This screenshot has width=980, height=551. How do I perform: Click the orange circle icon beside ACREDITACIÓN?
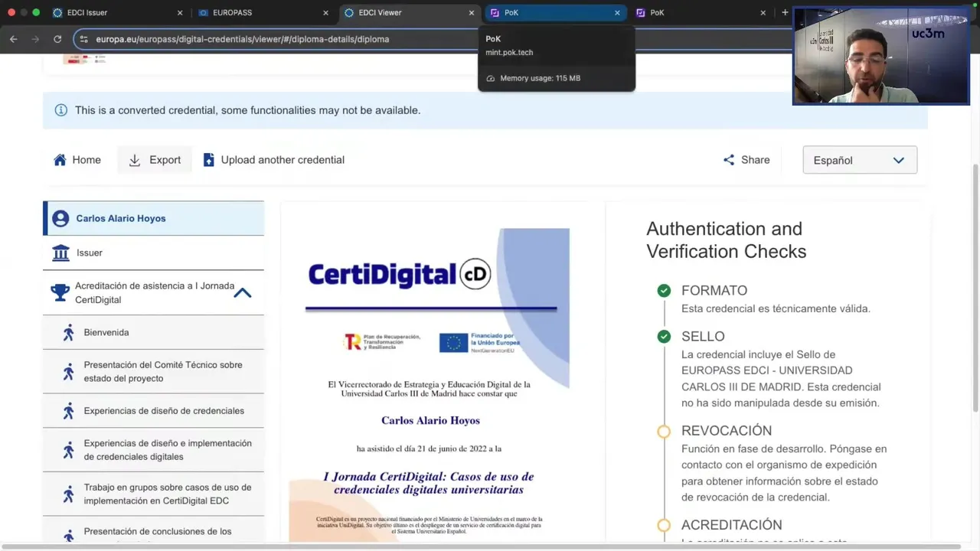(x=664, y=526)
